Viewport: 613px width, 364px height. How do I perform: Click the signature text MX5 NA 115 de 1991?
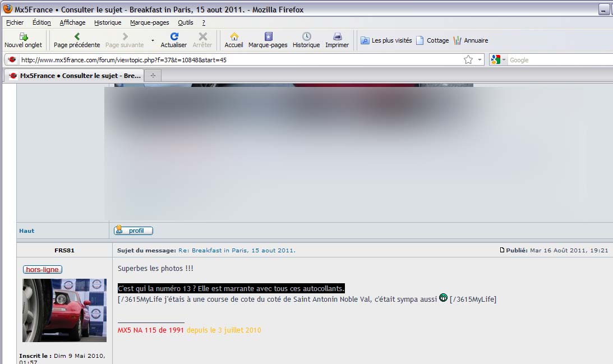coord(150,330)
